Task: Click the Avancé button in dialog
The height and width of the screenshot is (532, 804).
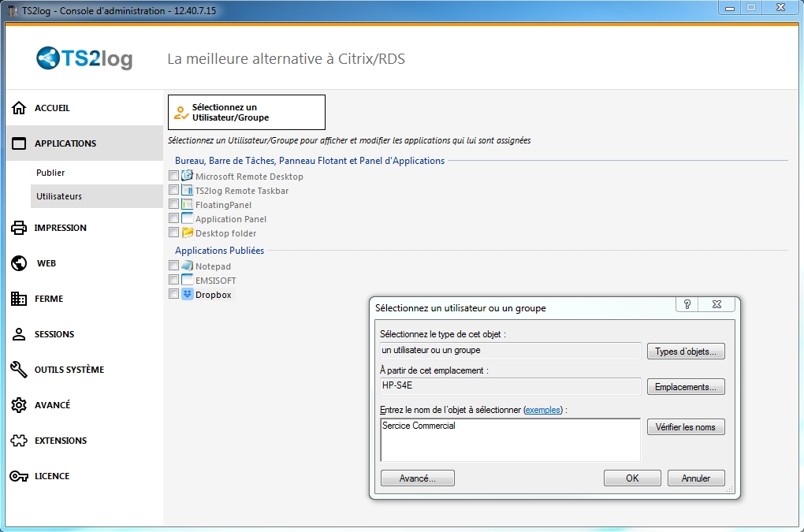Action: 418,478
